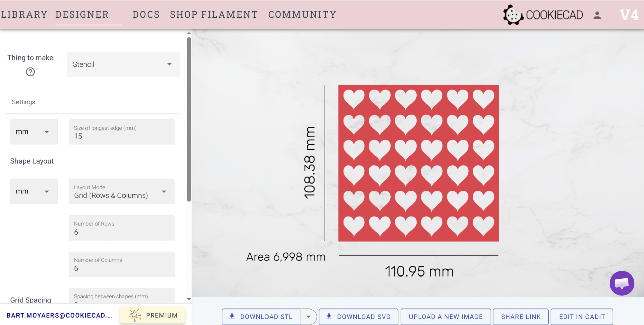Click the Number of Rows field
644x325 pixels.
pos(121,228)
